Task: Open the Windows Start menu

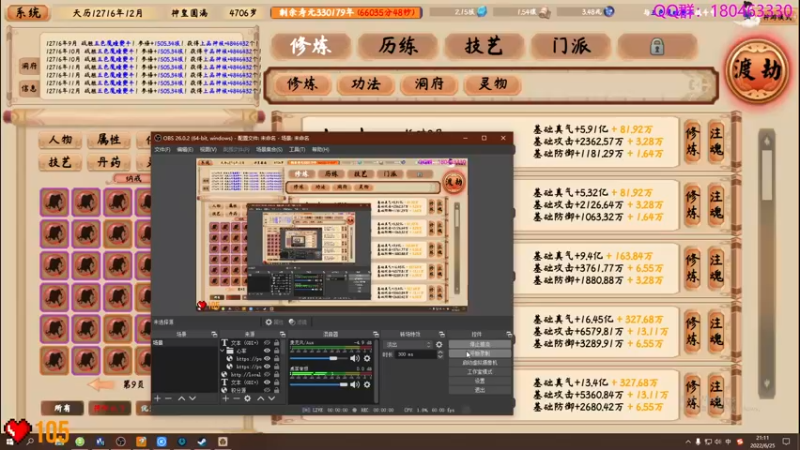Action: 10,441
